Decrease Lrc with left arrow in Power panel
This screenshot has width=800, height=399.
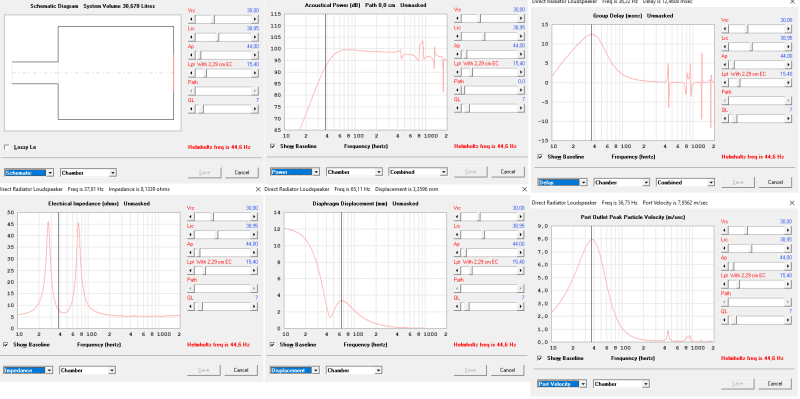tap(458, 37)
